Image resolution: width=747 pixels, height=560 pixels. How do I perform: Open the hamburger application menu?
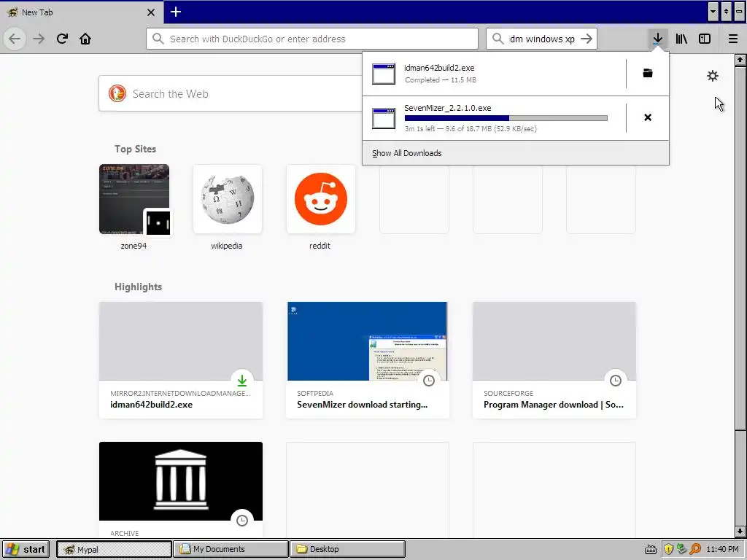733,39
